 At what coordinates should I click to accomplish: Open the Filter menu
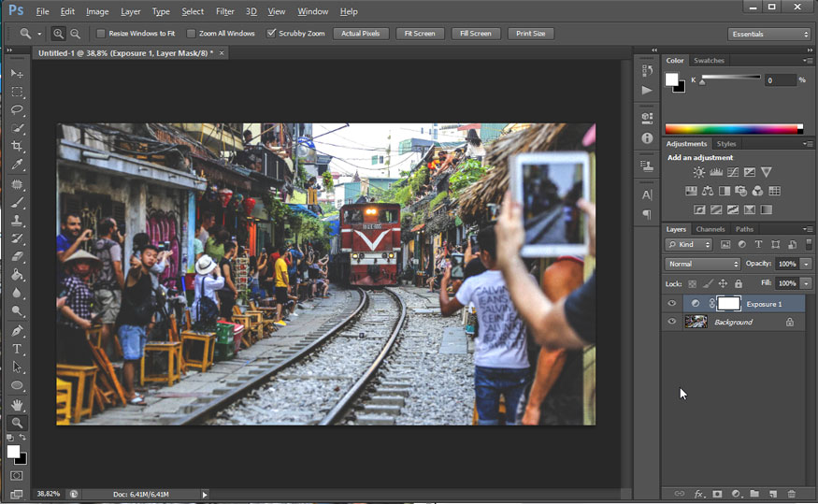(225, 11)
